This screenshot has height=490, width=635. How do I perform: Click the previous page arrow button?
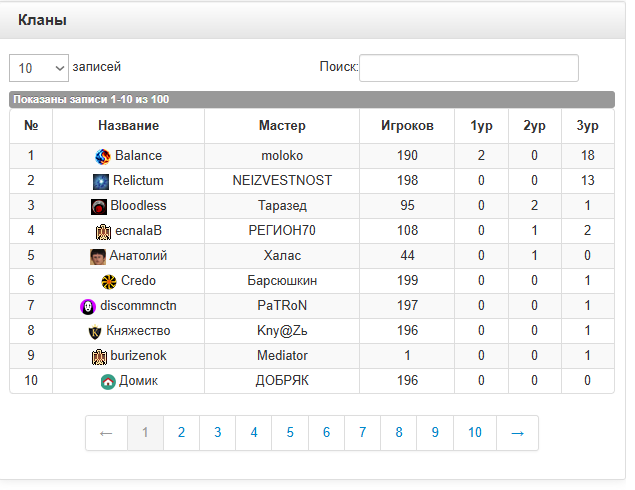107,433
